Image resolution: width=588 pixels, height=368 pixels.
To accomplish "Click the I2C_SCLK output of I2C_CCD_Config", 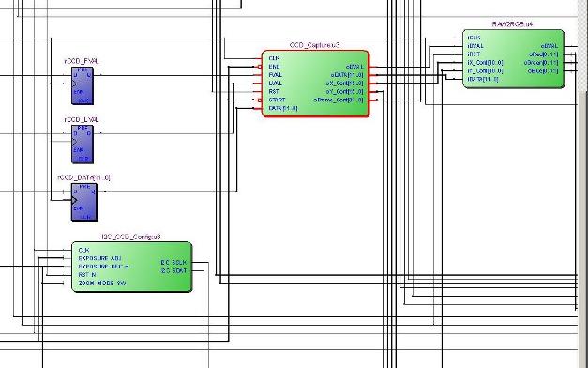I will [x=173, y=263].
